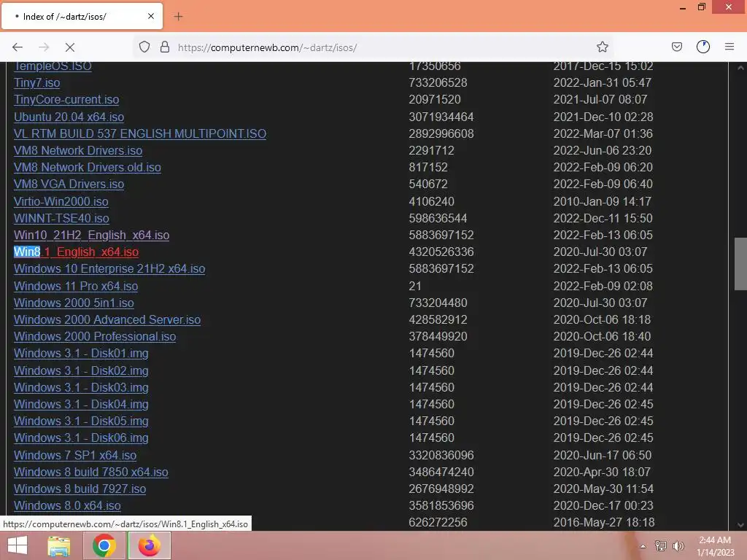Save page to Pocket
The width and height of the screenshot is (747, 560).
click(676, 47)
